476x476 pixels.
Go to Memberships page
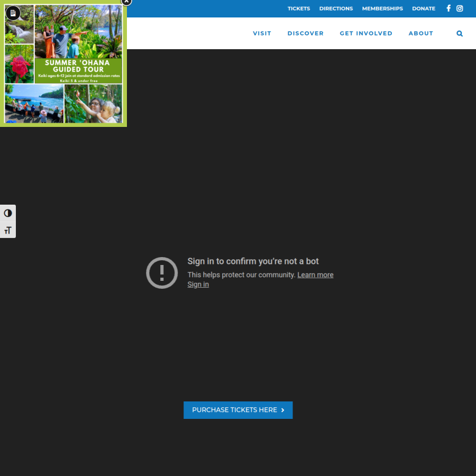pos(382,8)
